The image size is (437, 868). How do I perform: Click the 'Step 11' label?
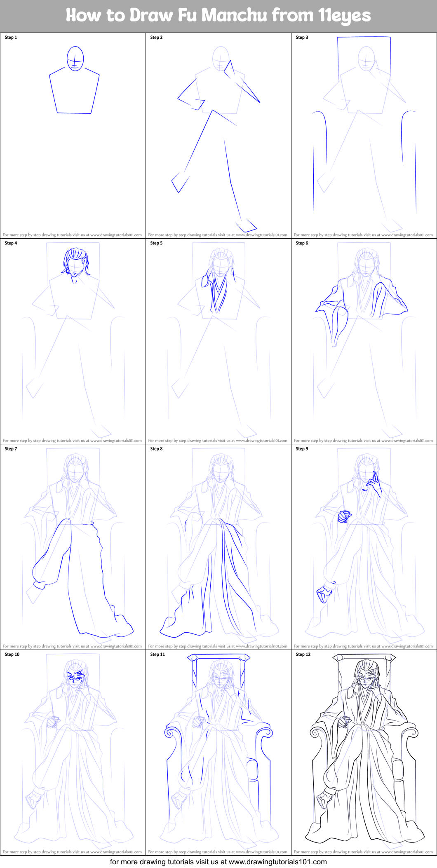(157, 655)
